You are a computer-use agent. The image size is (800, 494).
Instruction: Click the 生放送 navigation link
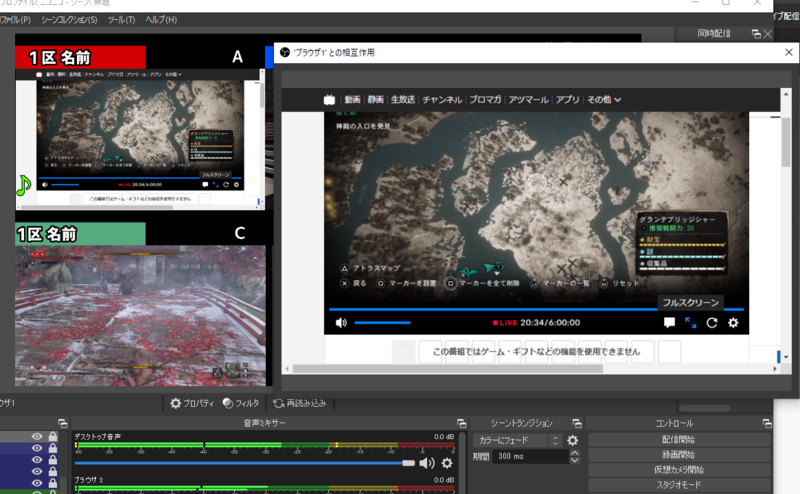402,99
